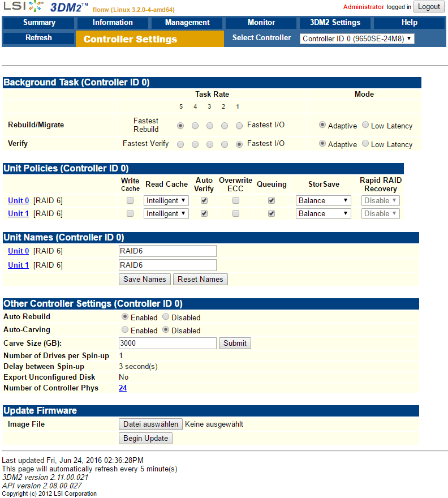Set Verify task rate to 3
The width and height of the screenshot is (448, 498).
click(209, 144)
